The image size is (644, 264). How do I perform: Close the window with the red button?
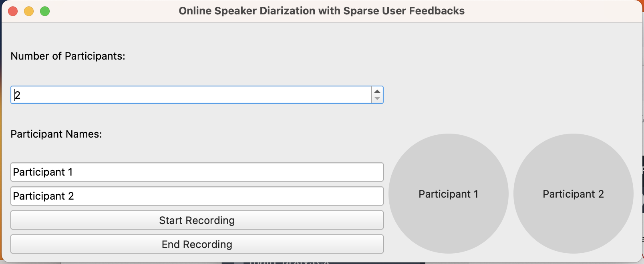pos(13,11)
